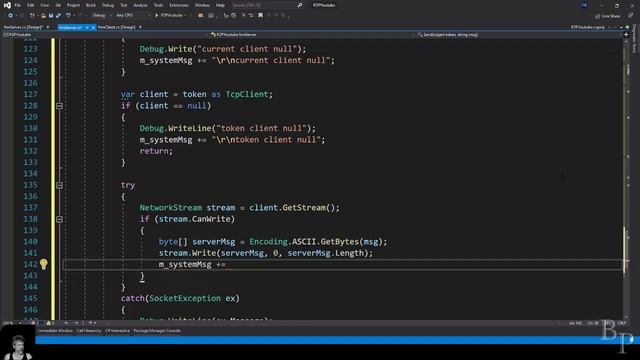Open the Tools menu

[158, 5]
